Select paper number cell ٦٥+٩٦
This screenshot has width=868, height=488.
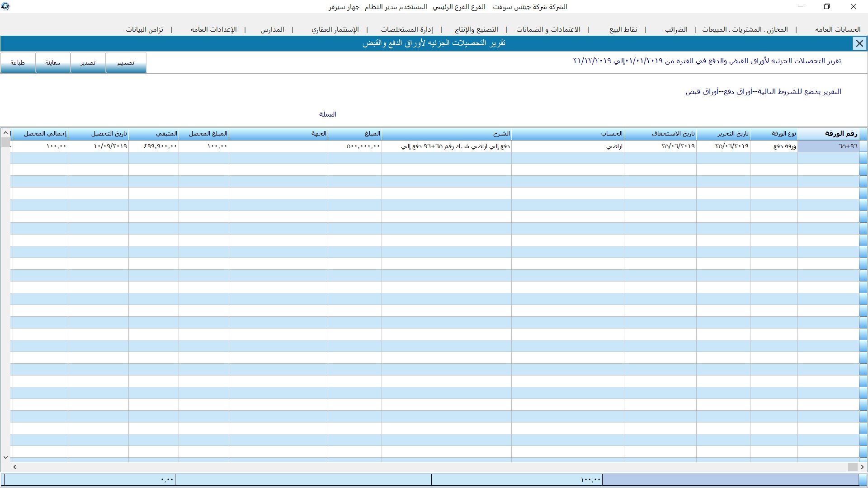828,146
